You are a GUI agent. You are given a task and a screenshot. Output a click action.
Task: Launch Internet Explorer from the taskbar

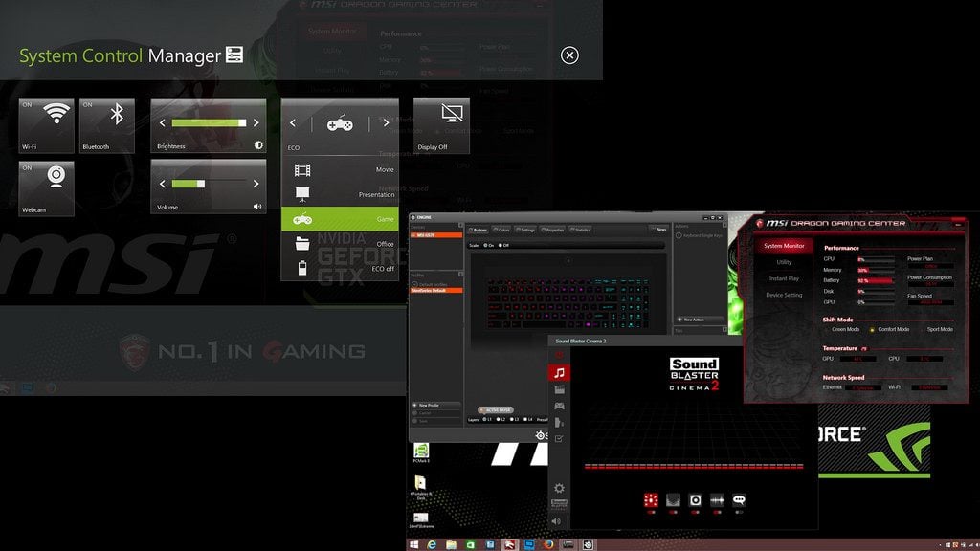pos(432,544)
